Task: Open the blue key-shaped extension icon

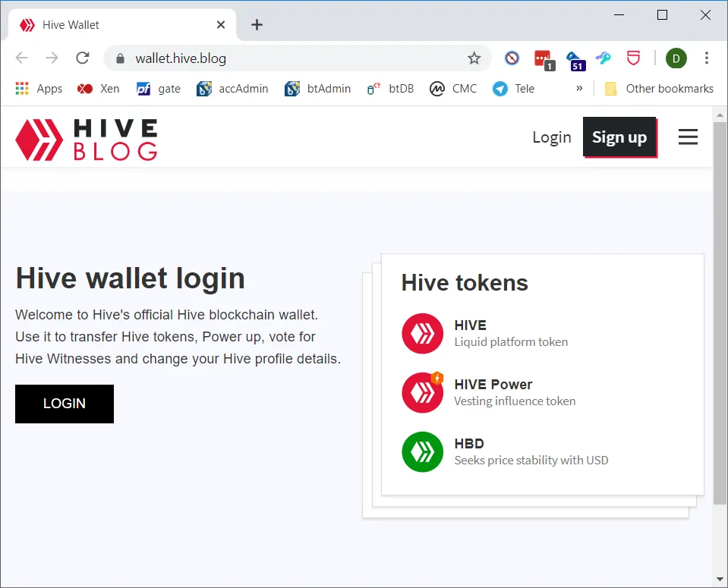Action: pos(604,58)
